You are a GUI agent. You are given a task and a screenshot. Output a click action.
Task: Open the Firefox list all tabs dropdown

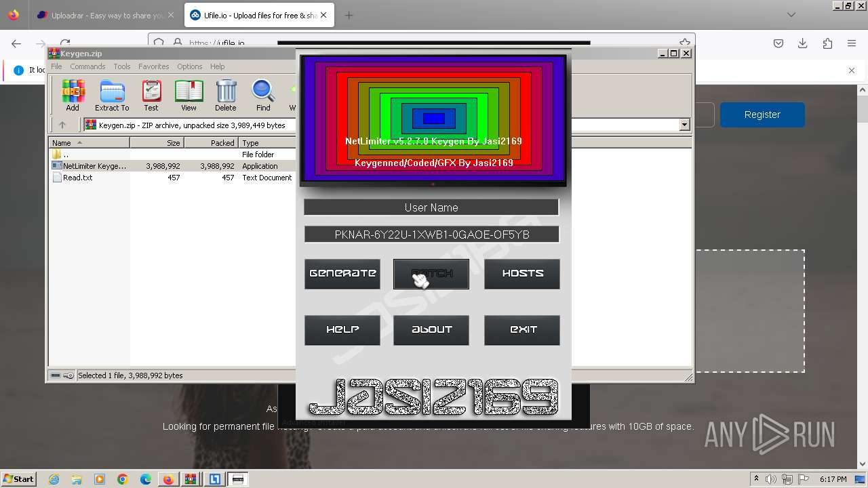791,15
